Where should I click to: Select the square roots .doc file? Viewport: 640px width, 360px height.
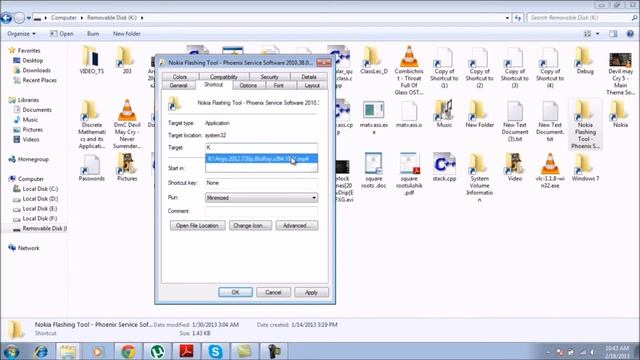click(373, 171)
